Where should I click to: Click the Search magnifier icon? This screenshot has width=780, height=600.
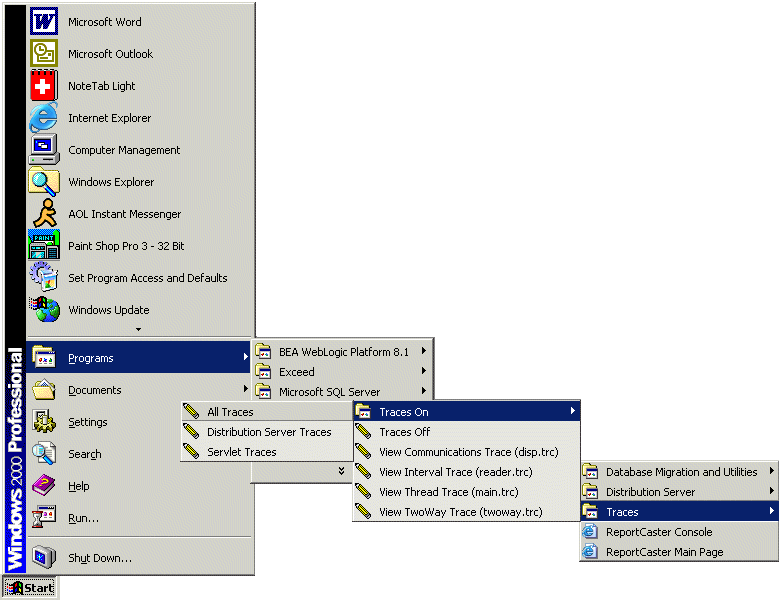44,453
